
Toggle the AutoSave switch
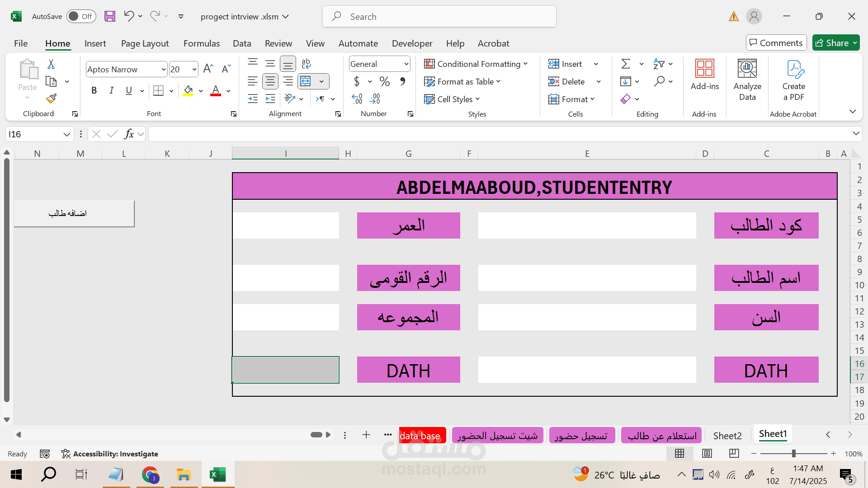(81, 17)
